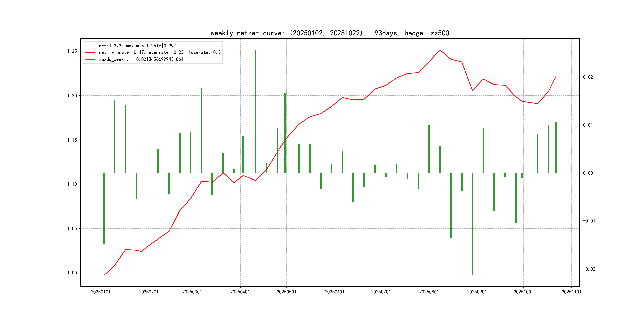Click the red curve's final endpoint
Screen dimensions: 644x322
[x=556, y=76]
